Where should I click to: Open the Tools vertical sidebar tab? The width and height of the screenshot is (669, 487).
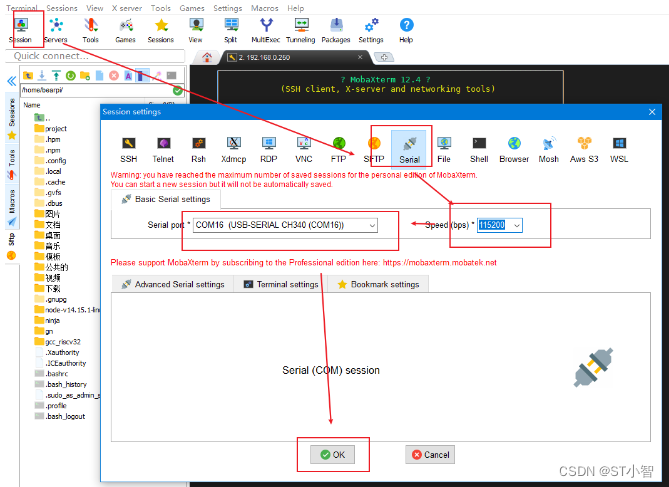pyautogui.click(x=12, y=164)
